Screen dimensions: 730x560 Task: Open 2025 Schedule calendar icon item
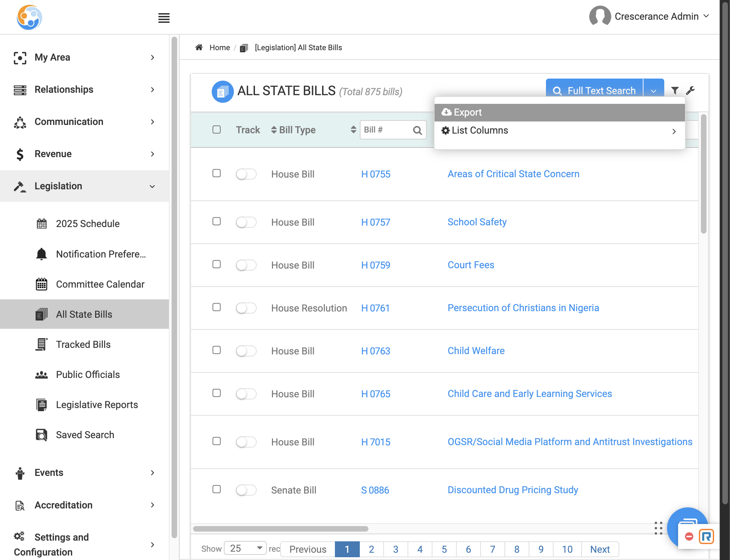point(42,224)
